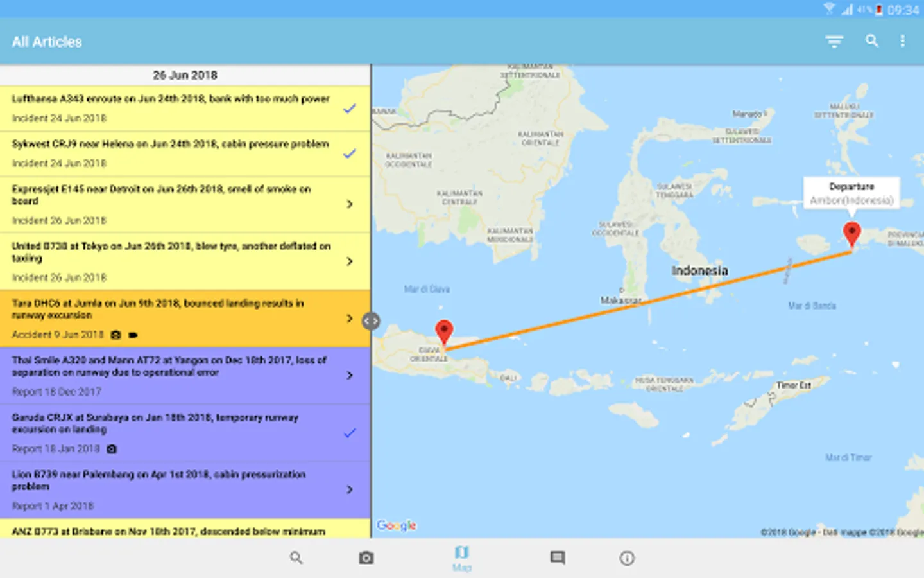Open the comments speech bubble tab
The image size is (924, 578).
point(558,557)
